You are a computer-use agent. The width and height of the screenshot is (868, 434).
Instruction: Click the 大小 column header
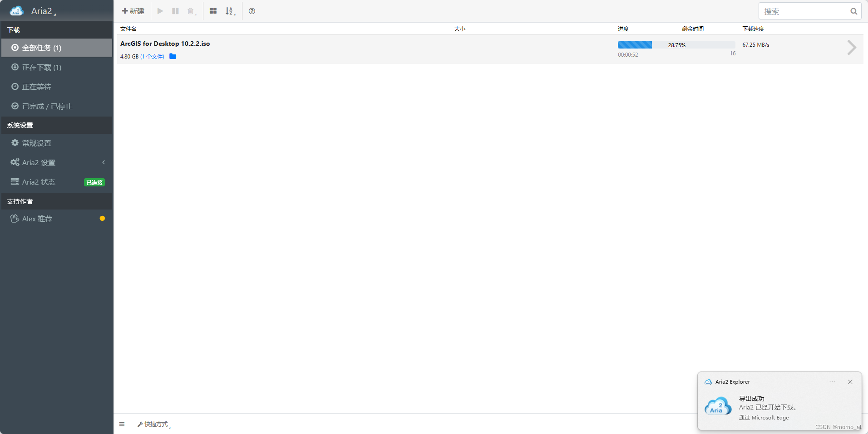click(460, 29)
